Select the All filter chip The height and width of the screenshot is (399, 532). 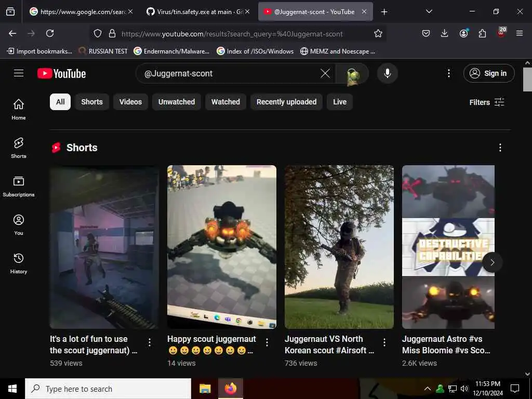60,102
